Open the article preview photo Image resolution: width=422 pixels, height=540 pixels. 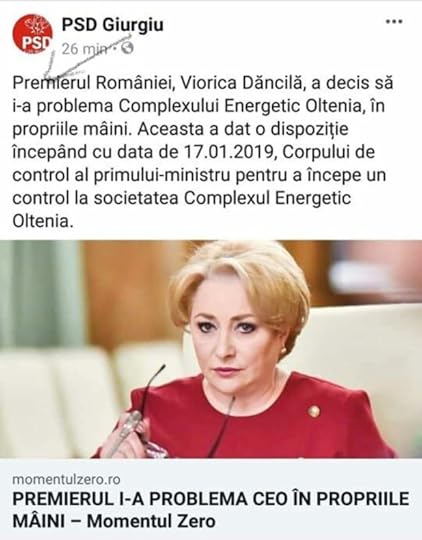click(211, 349)
